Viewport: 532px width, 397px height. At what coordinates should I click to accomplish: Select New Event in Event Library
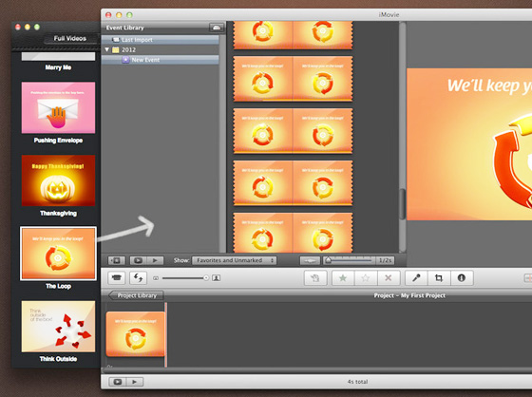pos(161,60)
